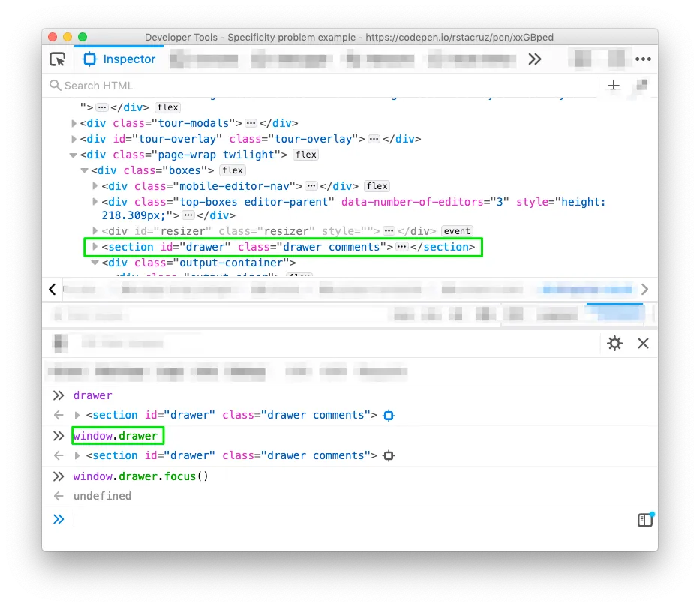Toggle flex badge next to the boxes div
Viewport: 700px width, 607px height.
[x=233, y=170]
